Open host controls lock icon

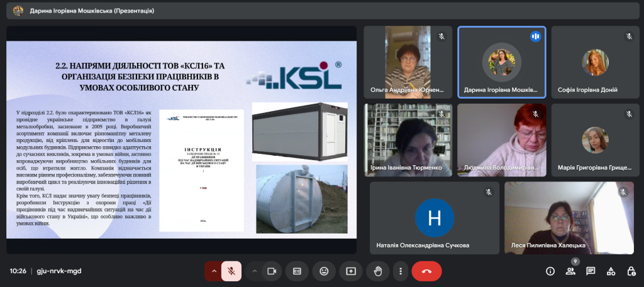pyautogui.click(x=631, y=271)
